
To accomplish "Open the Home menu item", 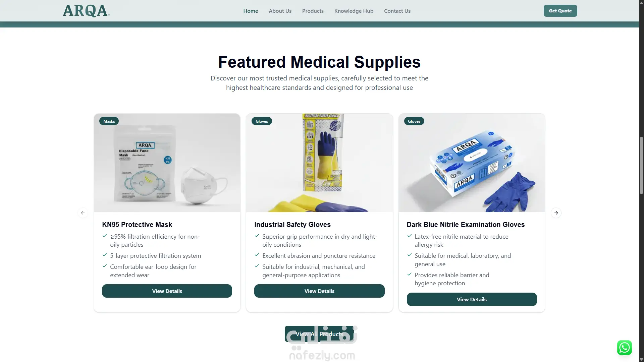I will 251,11.
